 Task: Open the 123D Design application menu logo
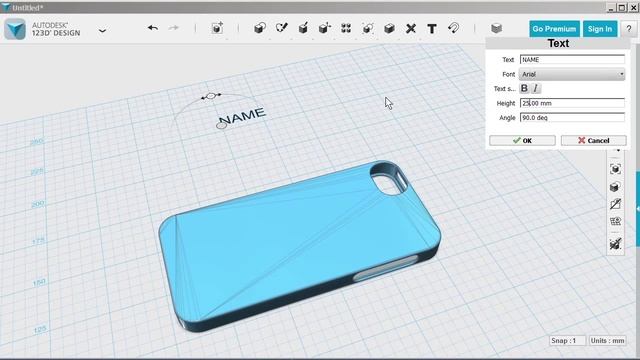tap(15, 29)
